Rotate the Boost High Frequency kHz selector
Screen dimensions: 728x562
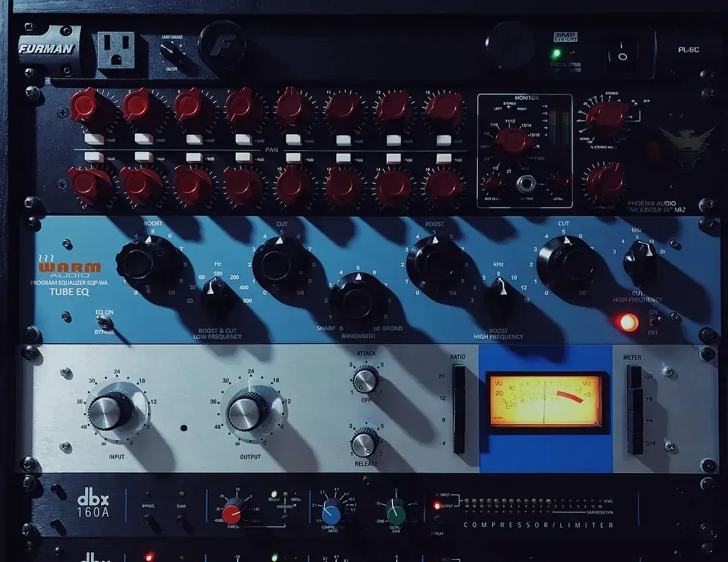(501, 293)
